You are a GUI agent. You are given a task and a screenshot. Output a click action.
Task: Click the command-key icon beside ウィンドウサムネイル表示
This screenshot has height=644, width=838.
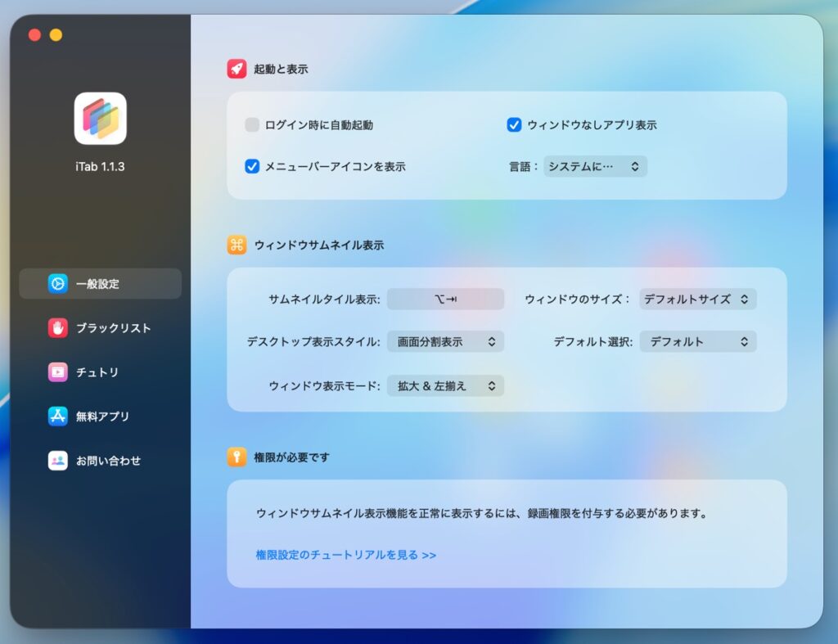click(x=237, y=245)
